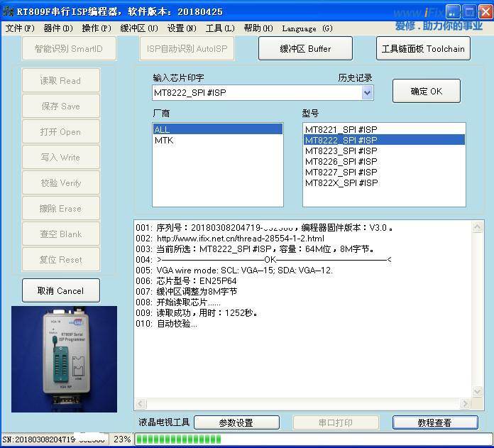Open 参数设置 parameter settings
Viewport: 494px width, 448px height.
click(x=236, y=422)
